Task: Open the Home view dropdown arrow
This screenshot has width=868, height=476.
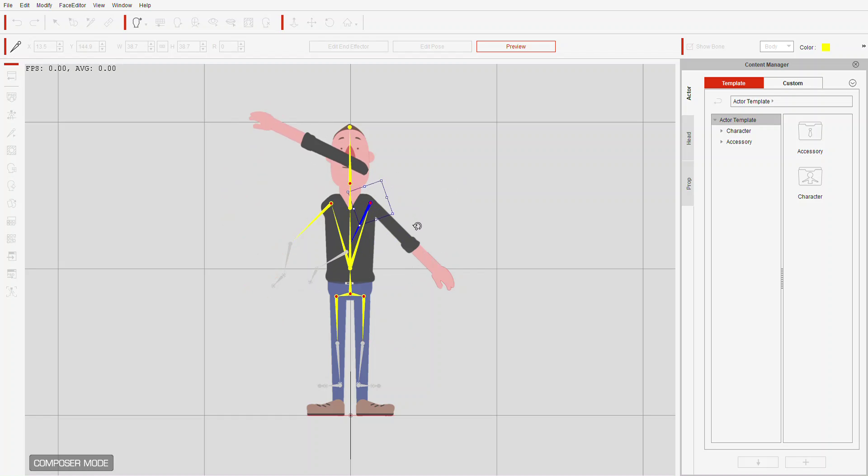Action: click(356, 24)
